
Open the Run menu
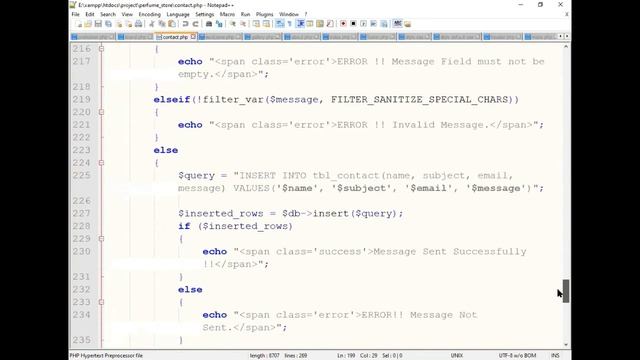coord(245,14)
